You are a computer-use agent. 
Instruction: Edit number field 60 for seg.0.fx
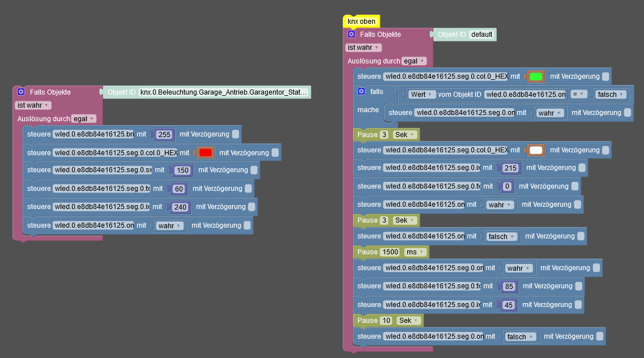tap(179, 189)
